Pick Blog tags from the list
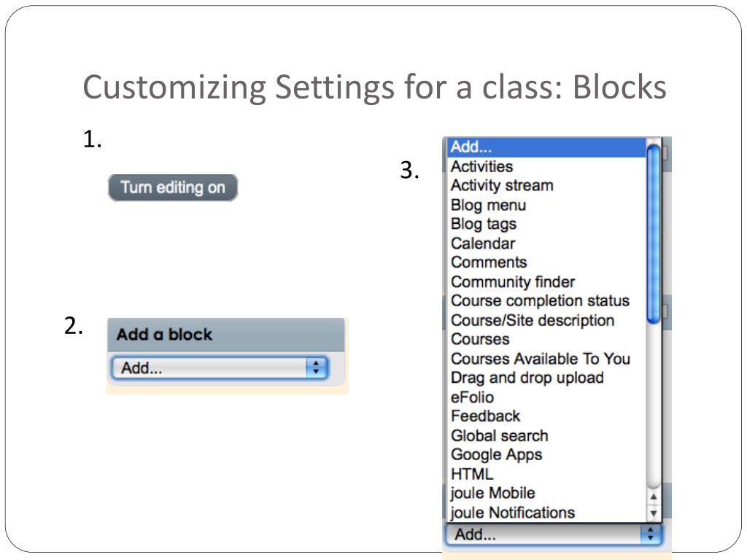 pos(483,224)
